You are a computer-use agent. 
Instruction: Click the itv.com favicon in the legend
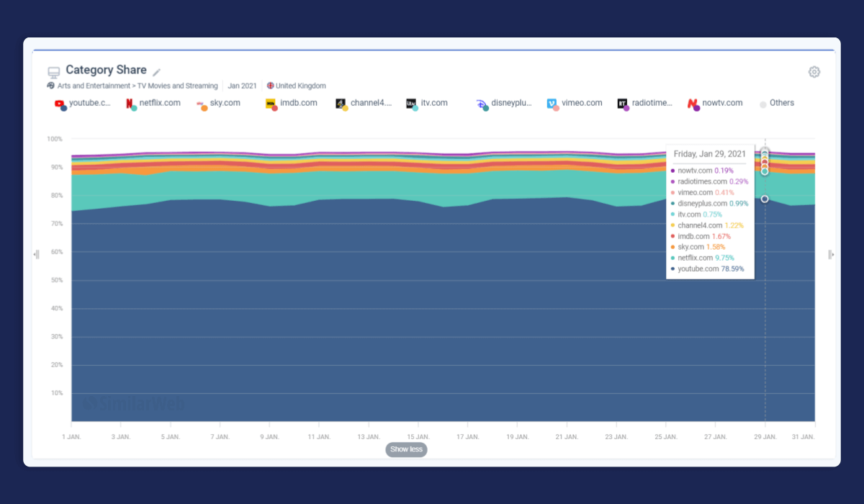click(411, 104)
